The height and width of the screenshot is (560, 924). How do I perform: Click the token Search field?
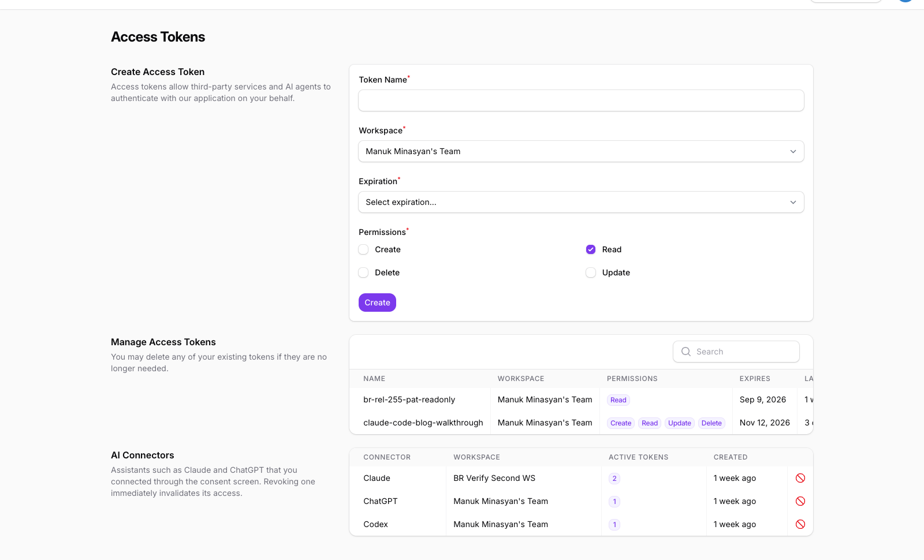[736, 352]
